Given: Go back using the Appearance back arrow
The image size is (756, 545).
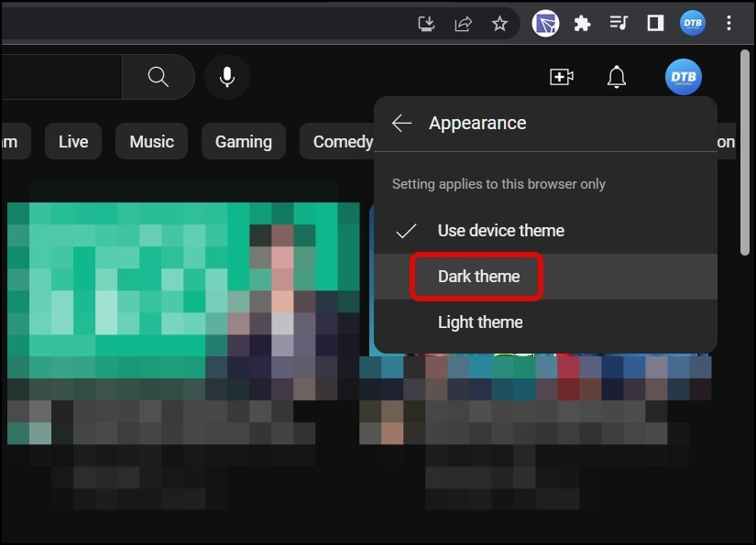Looking at the screenshot, I should 401,124.
